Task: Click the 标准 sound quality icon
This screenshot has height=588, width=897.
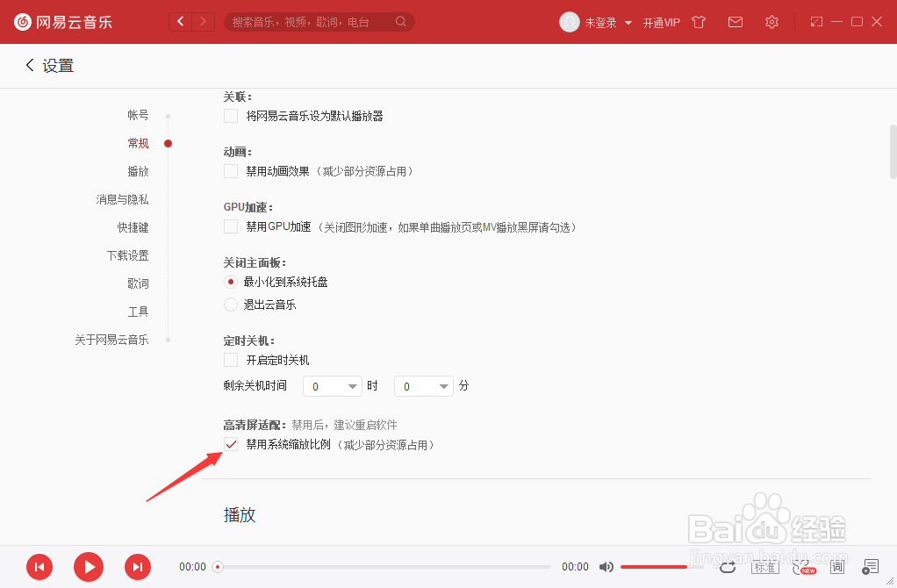Action: coord(764,567)
